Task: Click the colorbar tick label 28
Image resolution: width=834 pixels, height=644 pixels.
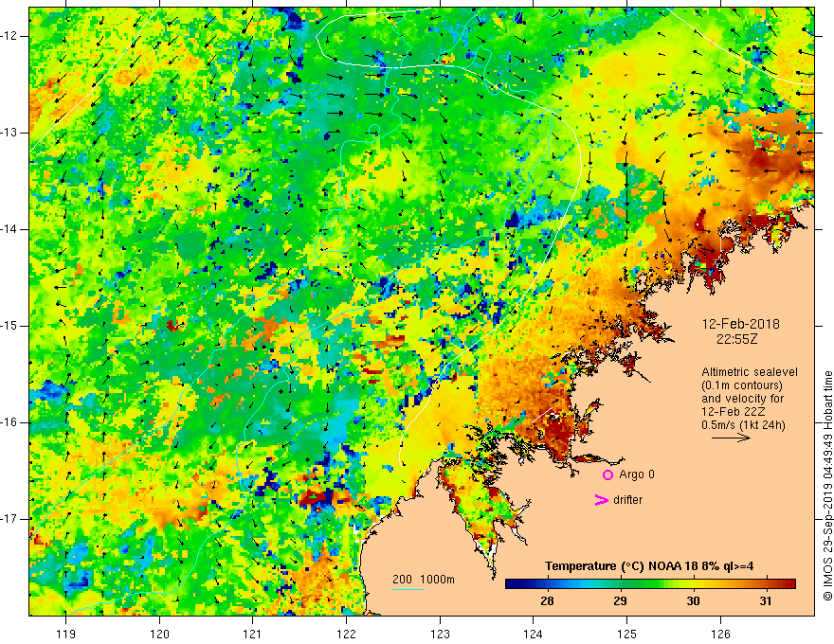Action: click(547, 601)
